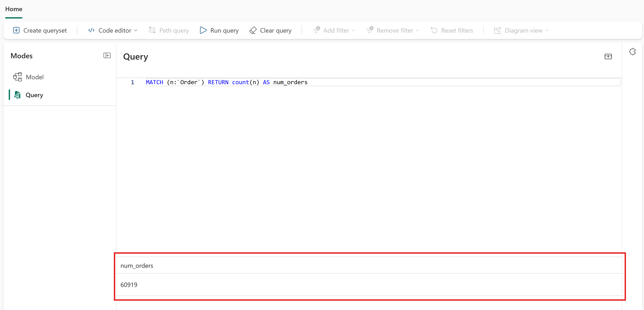Click the Path query icon

[x=152, y=30]
